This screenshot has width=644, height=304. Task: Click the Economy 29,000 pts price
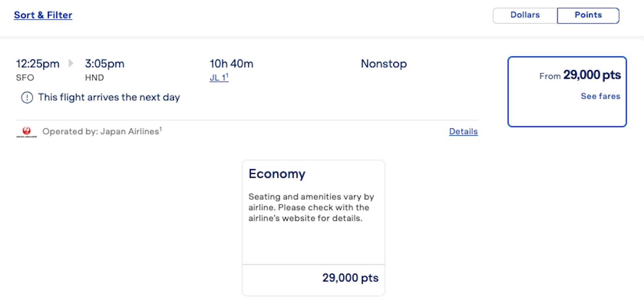(x=350, y=278)
